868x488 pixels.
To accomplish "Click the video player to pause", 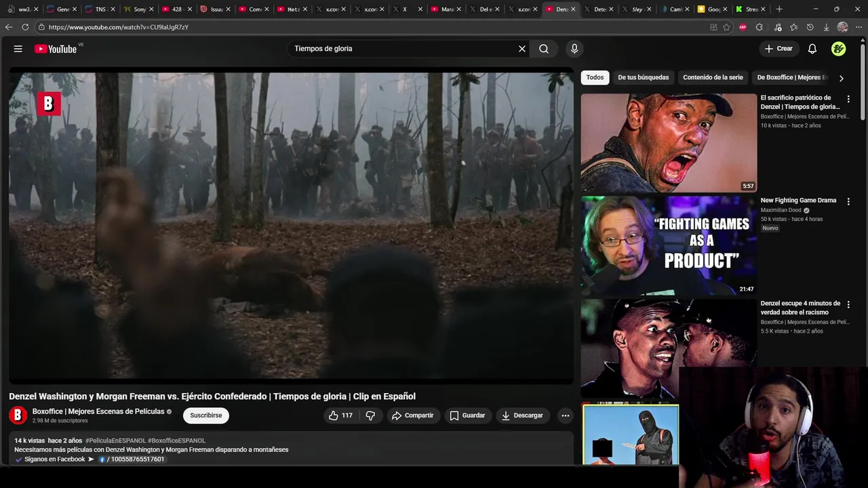I will (x=291, y=226).
